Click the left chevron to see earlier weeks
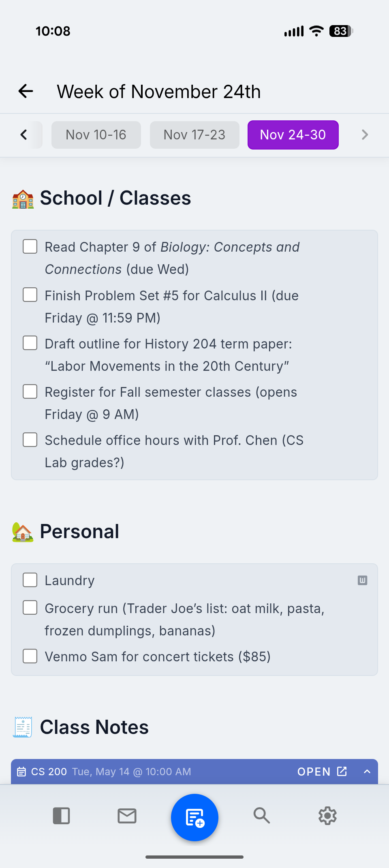Image resolution: width=389 pixels, height=868 pixels. pos(24,135)
